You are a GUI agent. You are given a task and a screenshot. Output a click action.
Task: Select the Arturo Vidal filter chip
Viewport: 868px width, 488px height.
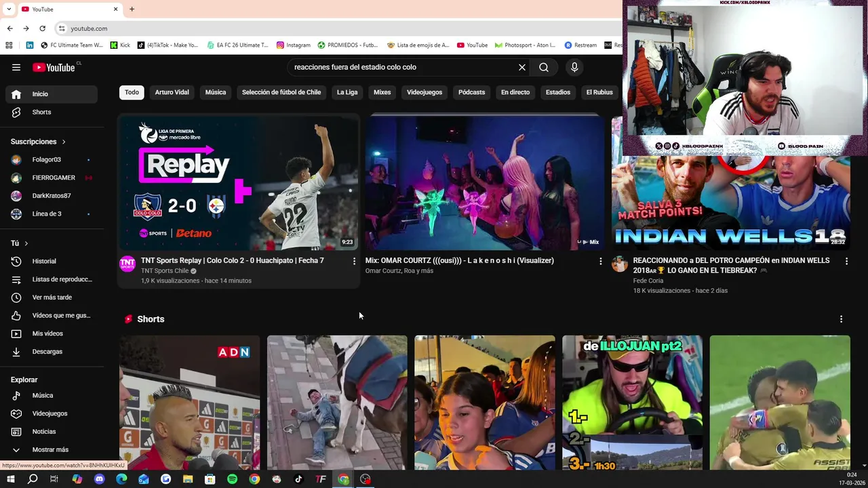(x=172, y=92)
